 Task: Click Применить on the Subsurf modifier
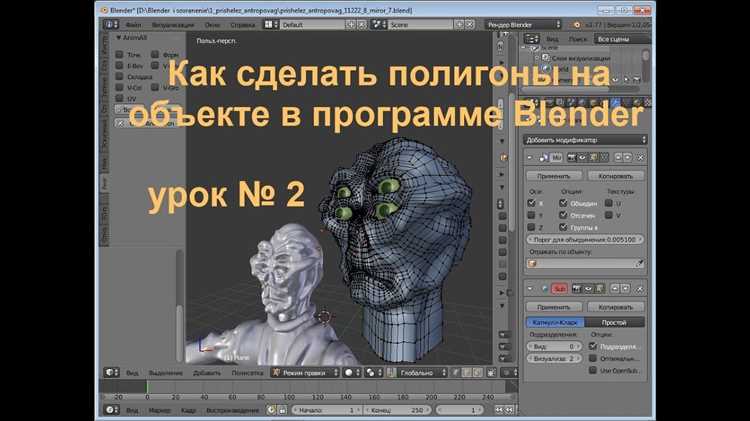(x=554, y=307)
